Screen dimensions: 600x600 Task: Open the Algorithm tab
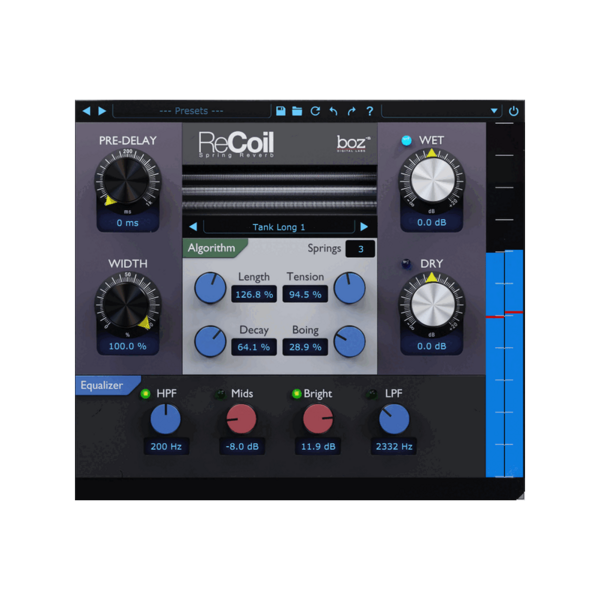[214, 248]
